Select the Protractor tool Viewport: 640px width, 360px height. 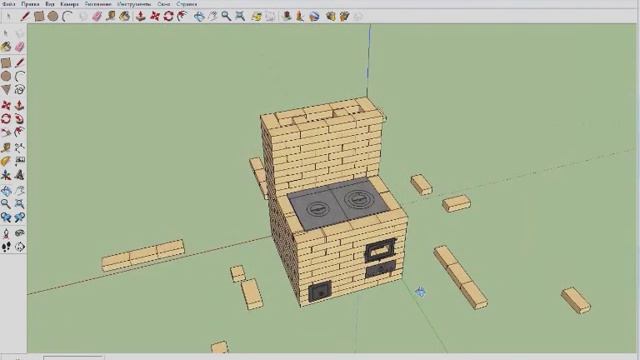(6, 161)
